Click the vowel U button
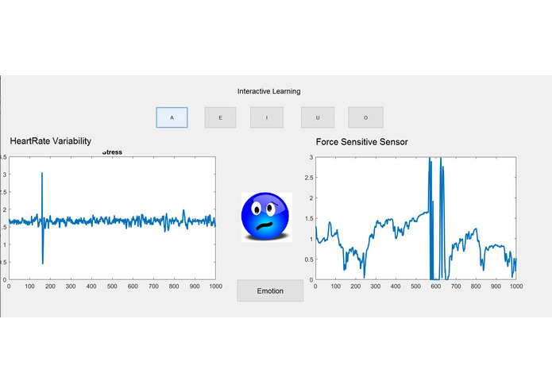This screenshot has height=392, width=552. pos(318,117)
